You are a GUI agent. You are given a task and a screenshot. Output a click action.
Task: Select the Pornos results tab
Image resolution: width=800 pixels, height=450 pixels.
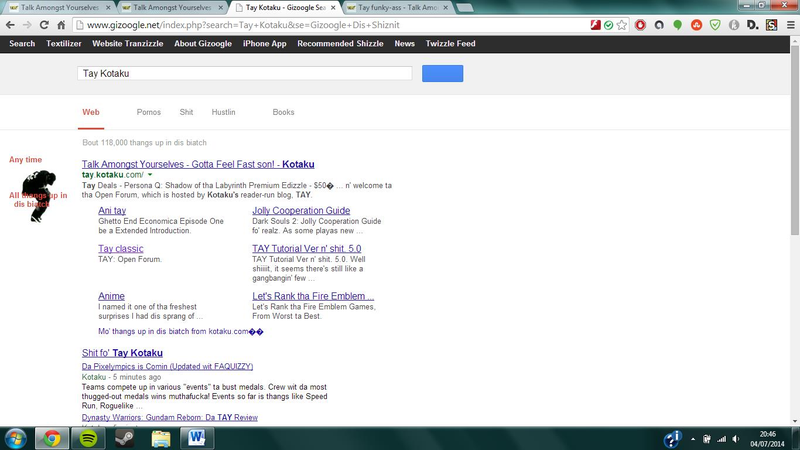pos(148,112)
